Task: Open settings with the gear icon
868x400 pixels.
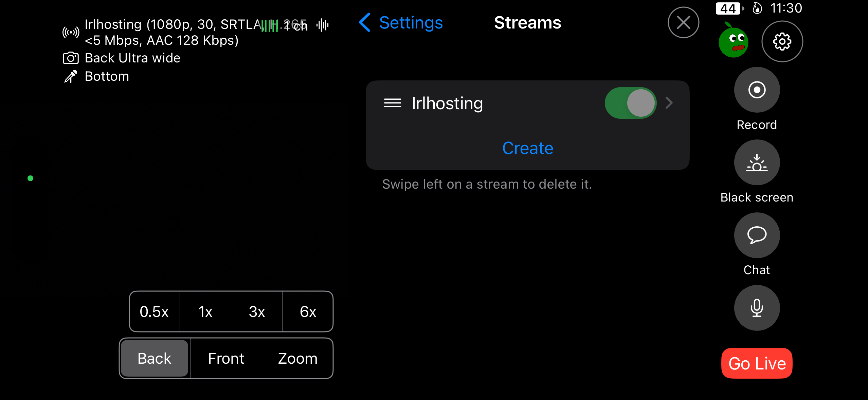Action: pyautogui.click(x=782, y=41)
